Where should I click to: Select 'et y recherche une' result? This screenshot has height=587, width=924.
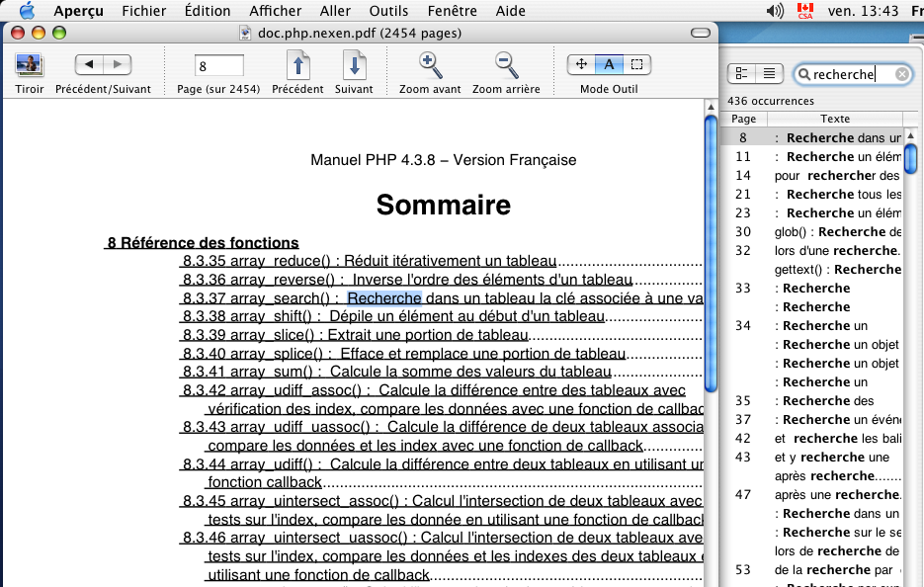pos(811,458)
